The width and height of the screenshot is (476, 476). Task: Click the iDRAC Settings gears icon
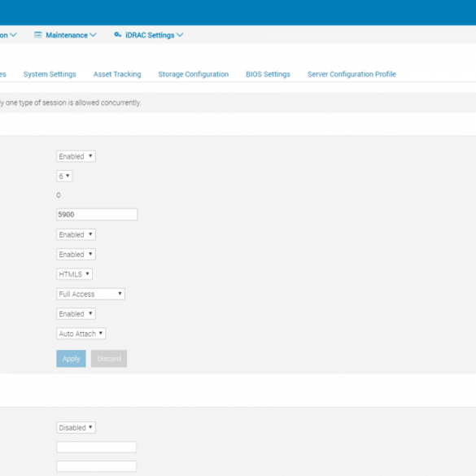pyautogui.click(x=118, y=35)
